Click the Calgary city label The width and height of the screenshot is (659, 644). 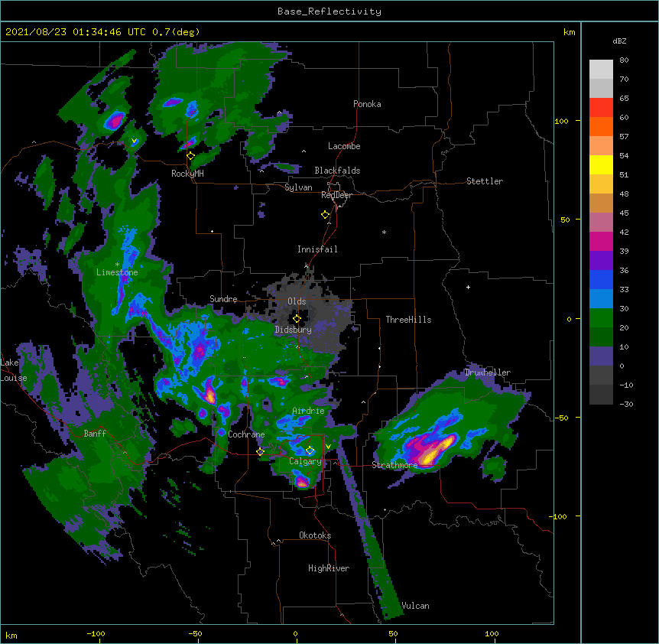click(x=305, y=461)
